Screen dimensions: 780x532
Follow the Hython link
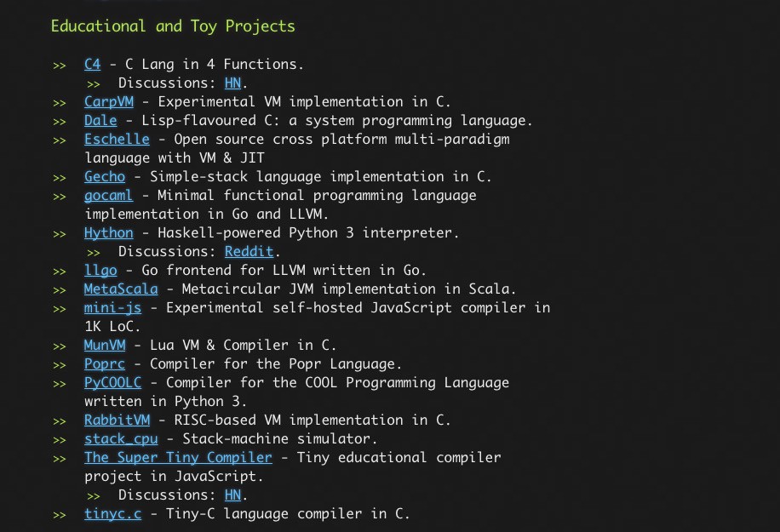coord(108,233)
